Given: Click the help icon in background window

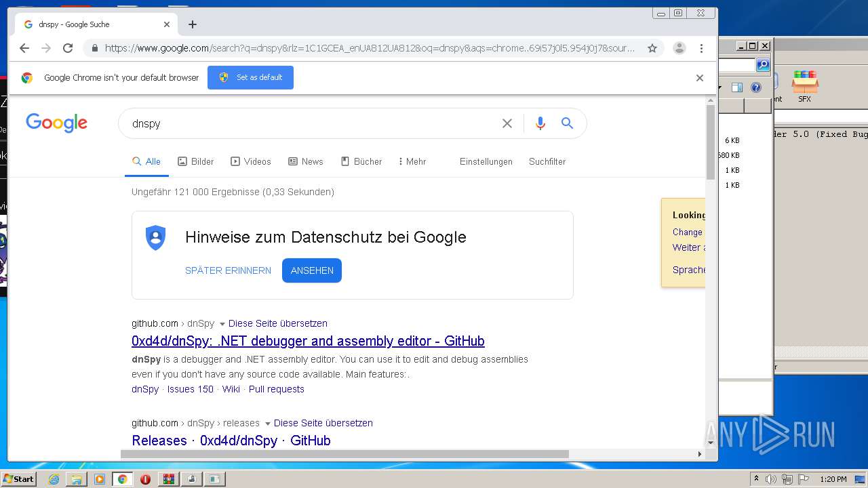Looking at the screenshot, I should click(756, 87).
